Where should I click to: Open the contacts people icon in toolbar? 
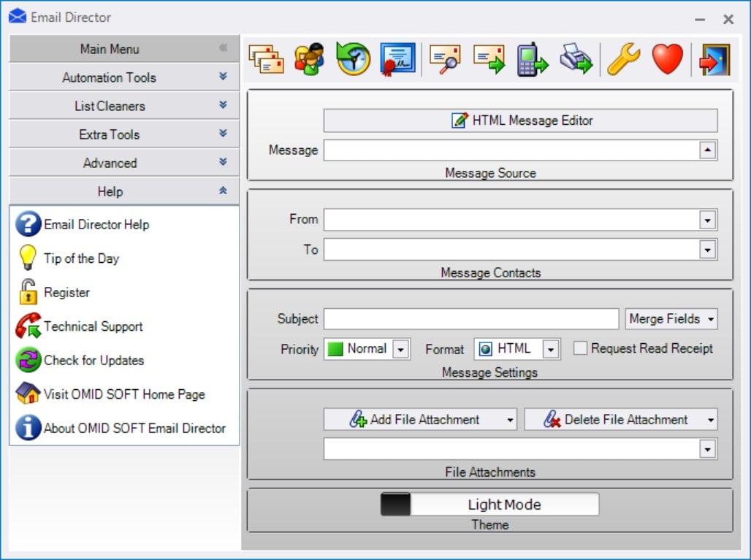tap(310, 59)
